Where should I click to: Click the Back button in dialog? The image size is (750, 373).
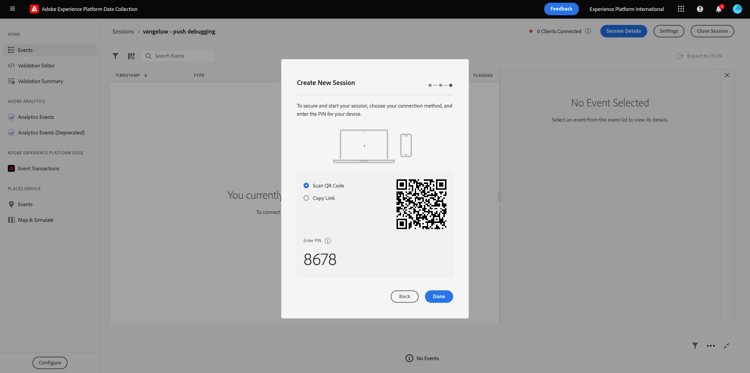point(404,296)
